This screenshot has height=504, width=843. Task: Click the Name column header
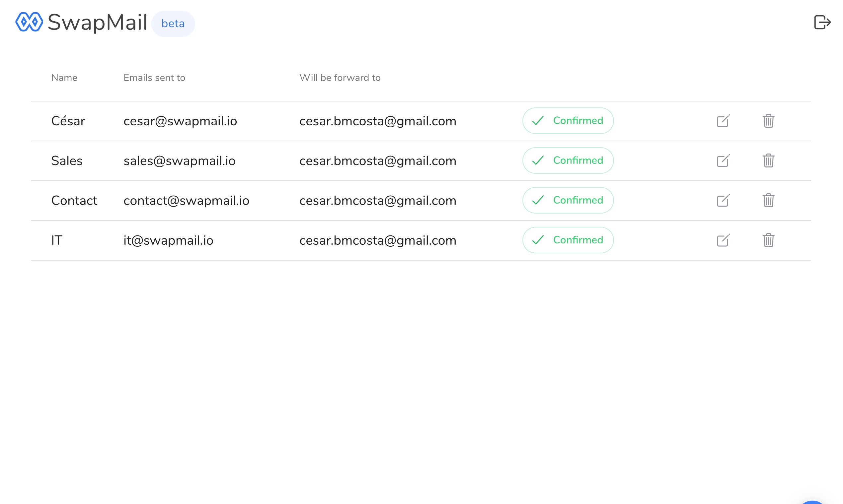[x=64, y=78]
